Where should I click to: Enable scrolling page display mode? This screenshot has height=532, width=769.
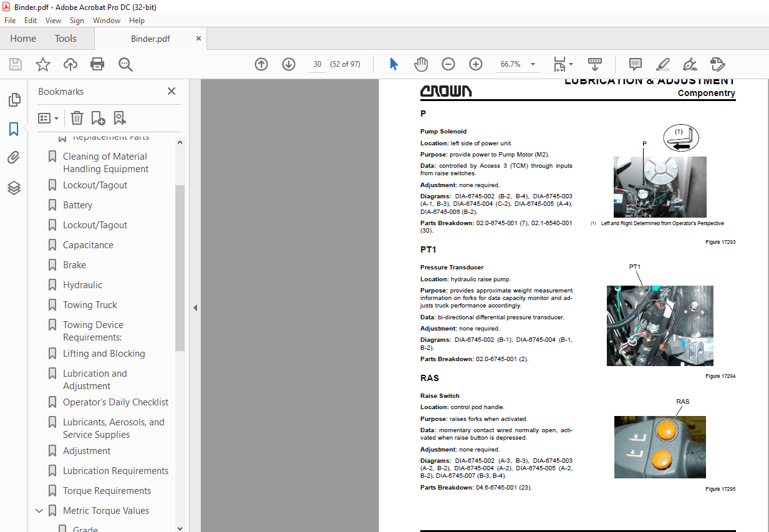tap(595, 64)
